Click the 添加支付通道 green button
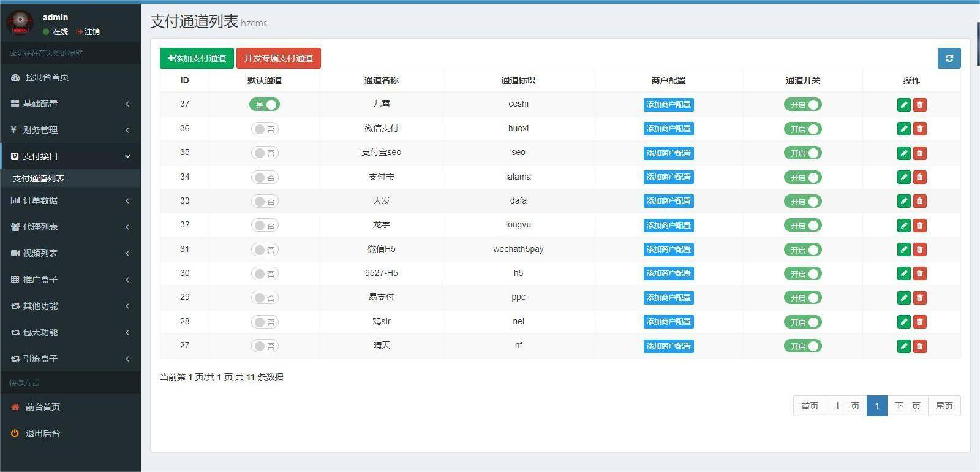The image size is (980, 472). [197, 58]
